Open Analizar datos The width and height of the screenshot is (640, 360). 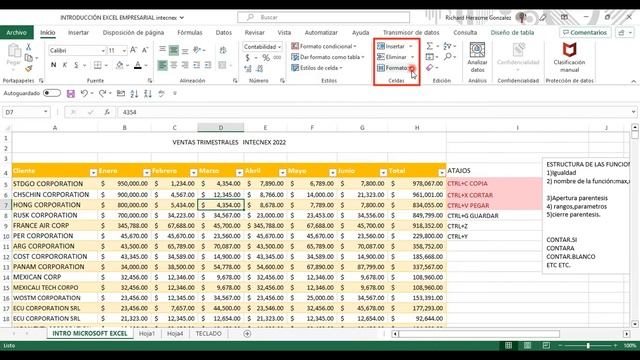coord(477,57)
